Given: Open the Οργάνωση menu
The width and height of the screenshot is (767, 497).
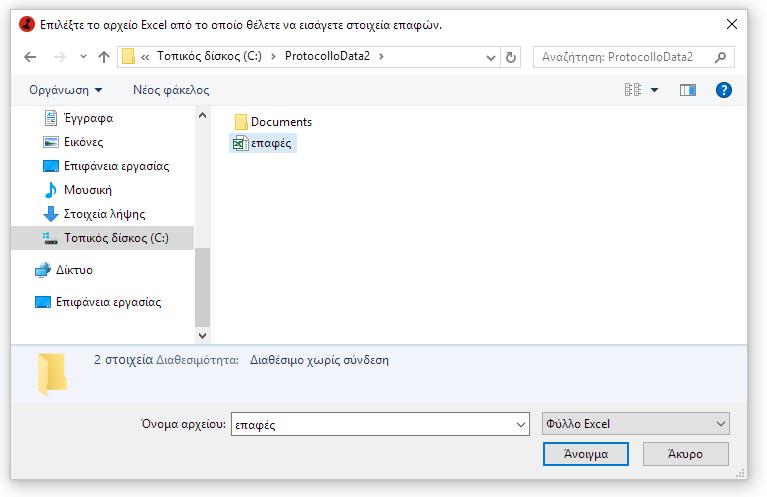Looking at the screenshot, I should pyautogui.click(x=66, y=90).
